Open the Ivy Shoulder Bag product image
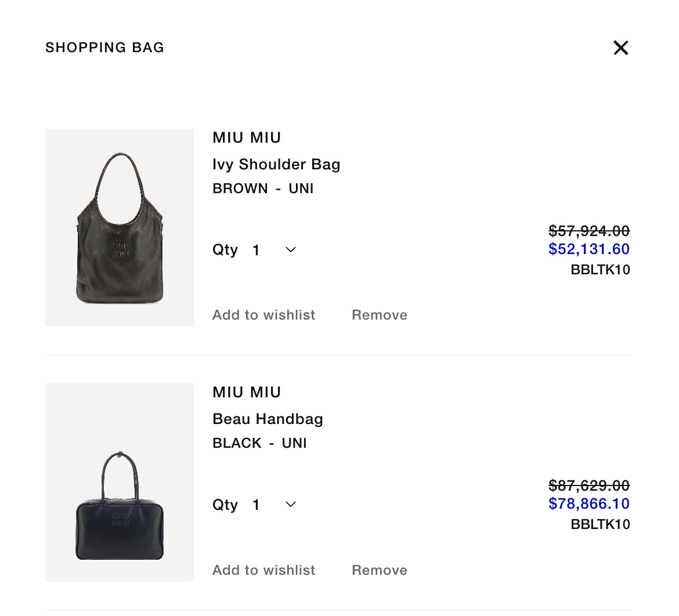 (x=120, y=227)
